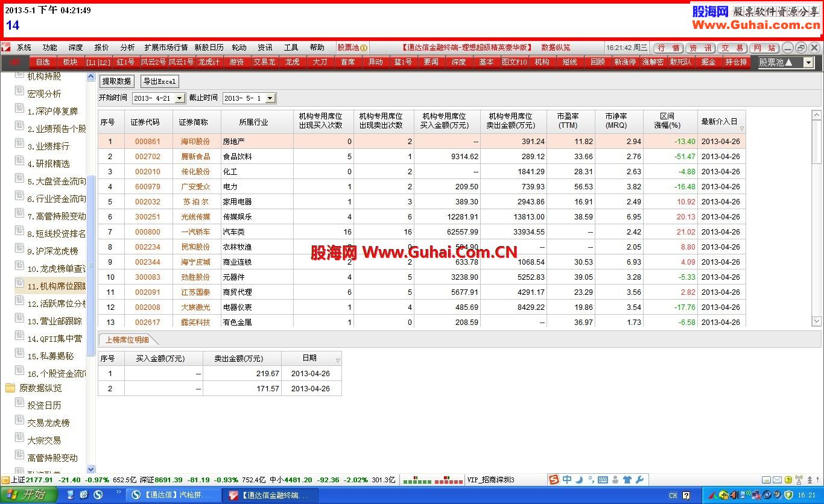
Task: Select the 上榜席位明细 tab
Action: point(127,340)
